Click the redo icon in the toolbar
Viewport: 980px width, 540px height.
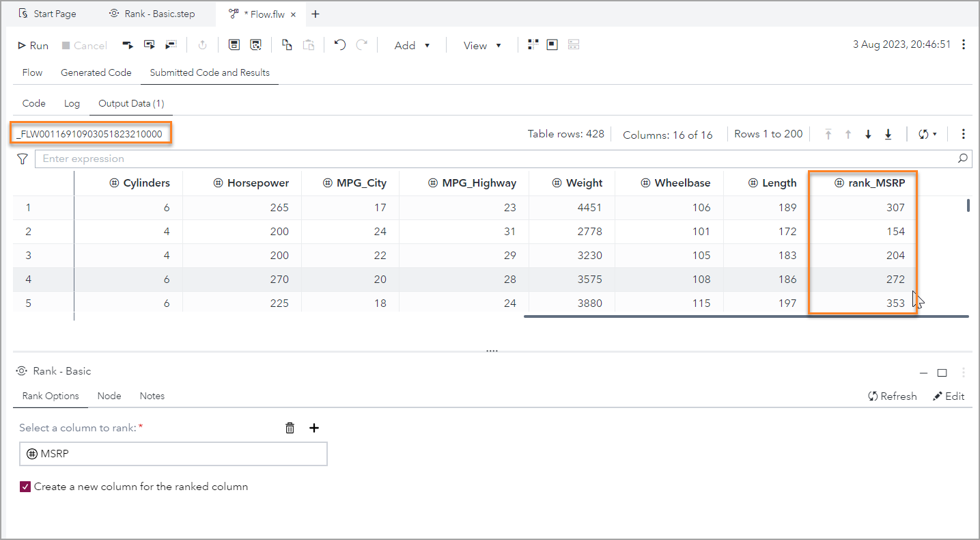pyautogui.click(x=361, y=45)
